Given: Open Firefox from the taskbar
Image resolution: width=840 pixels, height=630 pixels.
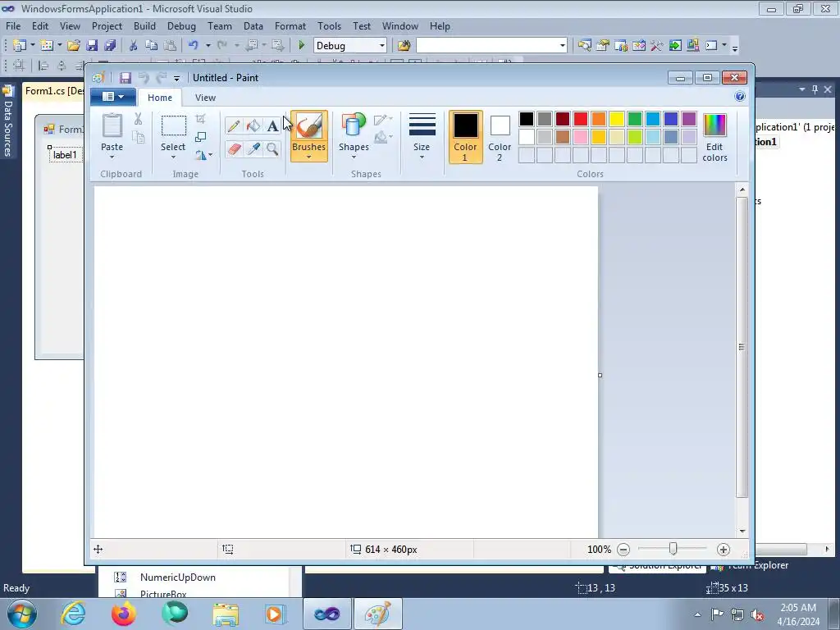Looking at the screenshot, I should tap(123, 614).
